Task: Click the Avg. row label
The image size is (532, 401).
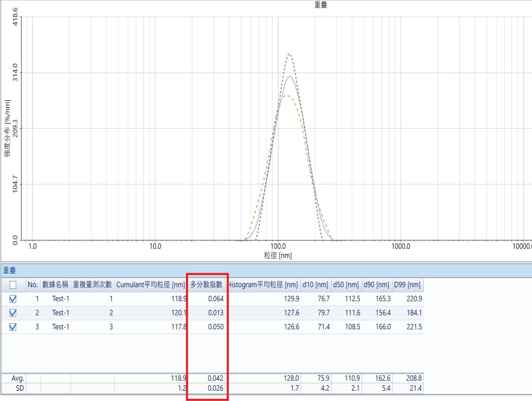Action: pyautogui.click(x=18, y=378)
